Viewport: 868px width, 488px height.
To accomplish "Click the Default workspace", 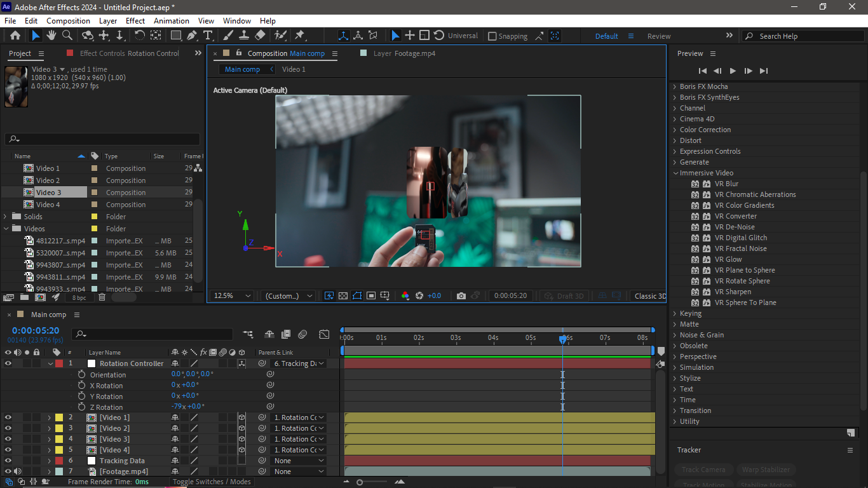I will [606, 36].
